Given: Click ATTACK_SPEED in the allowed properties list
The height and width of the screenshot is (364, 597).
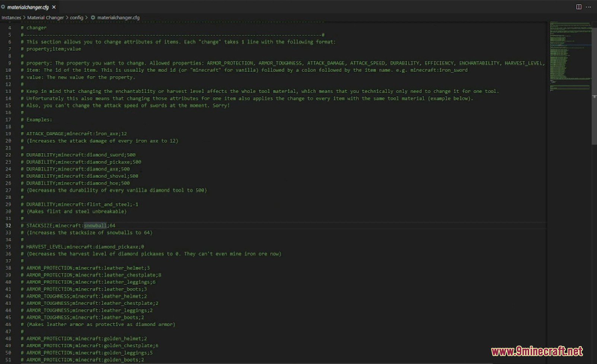Looking at the screenshot, I should [x=367, y=63].
